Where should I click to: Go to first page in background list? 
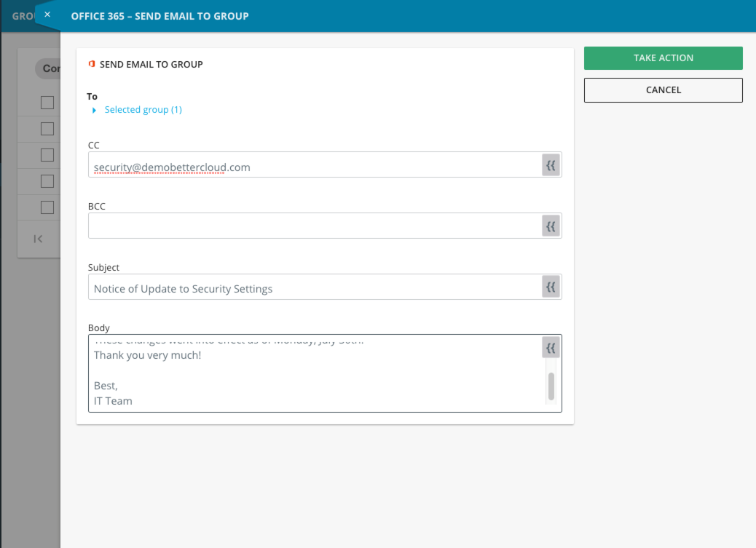point(38,239)
